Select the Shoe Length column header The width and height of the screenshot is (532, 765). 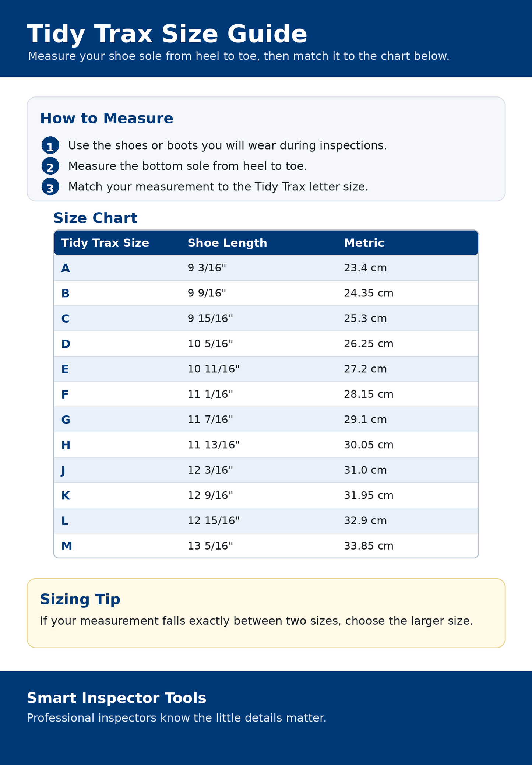[227, 243]
